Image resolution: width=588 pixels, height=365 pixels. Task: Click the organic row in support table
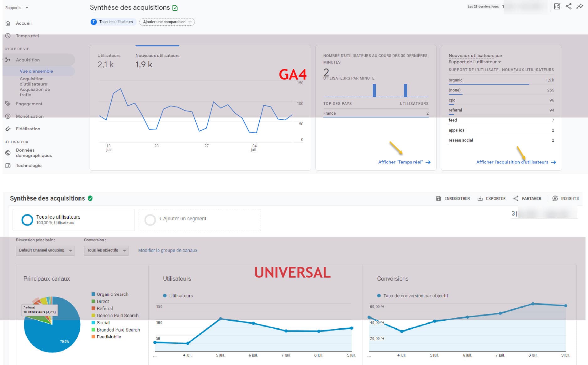501,80
